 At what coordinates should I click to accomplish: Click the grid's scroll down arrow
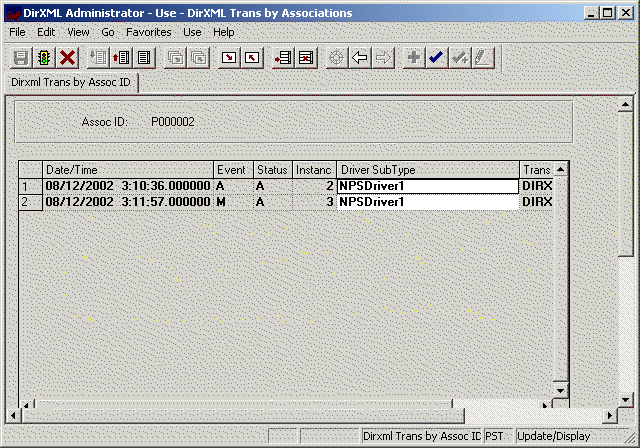coord(561,390)
